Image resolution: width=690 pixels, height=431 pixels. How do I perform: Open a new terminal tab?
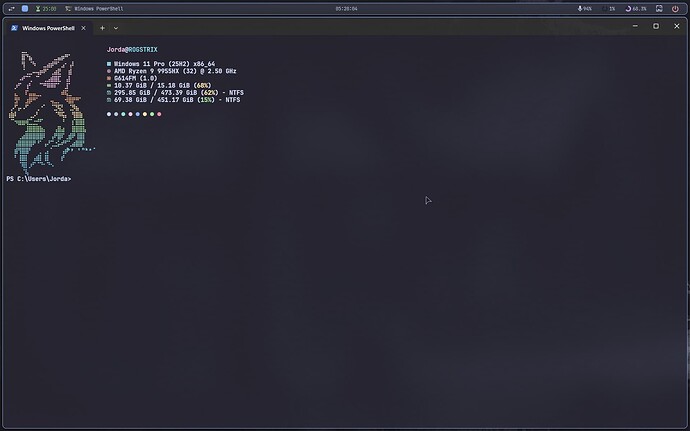pos(102,28)
